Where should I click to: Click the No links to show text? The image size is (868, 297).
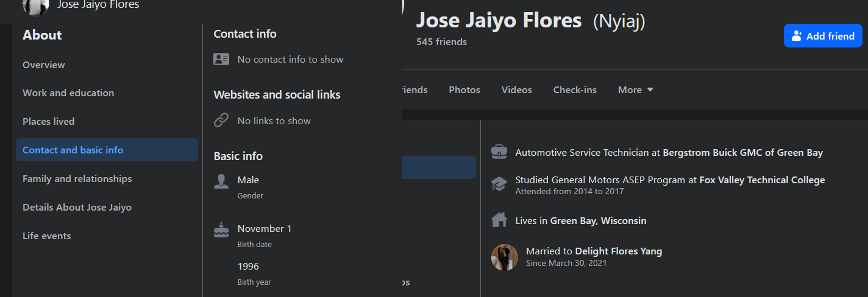pyautogui.click(x=274, y=121)
